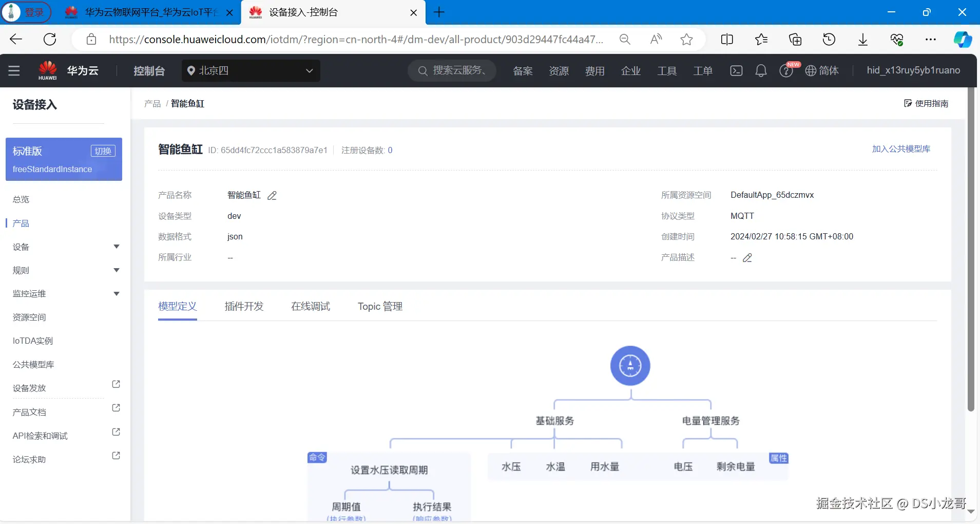The height and width of the screenshot is (524, 980).
Task: Open a new browser tab
Action: click(x=439, y=12)
